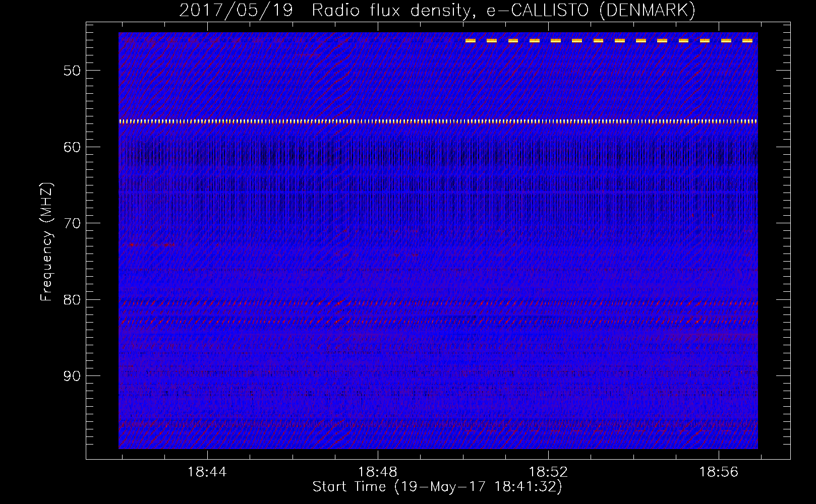Viewport: 816px width, 504px height.
Task: Click the 80 MHz frequency tick label
Action: point(72,300)
